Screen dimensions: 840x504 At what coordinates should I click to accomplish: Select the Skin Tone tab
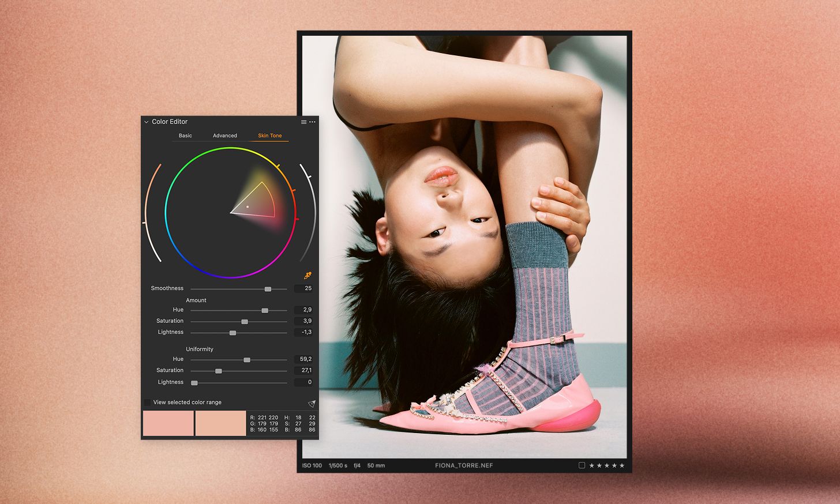[269, 136]
